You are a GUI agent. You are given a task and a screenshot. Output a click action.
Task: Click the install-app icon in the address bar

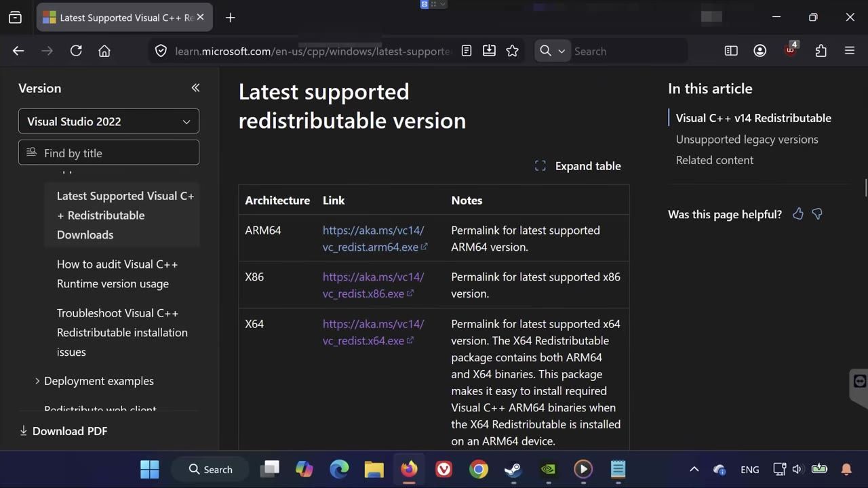489,51
